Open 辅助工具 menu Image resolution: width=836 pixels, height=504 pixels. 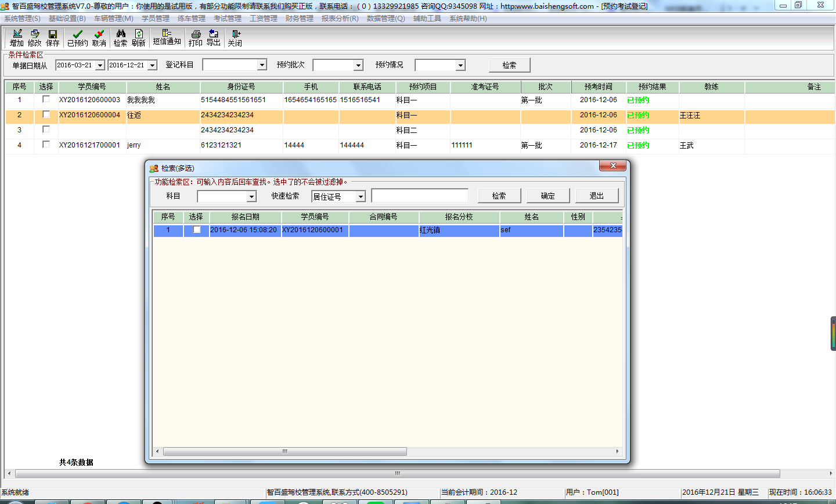coord(427,19)
